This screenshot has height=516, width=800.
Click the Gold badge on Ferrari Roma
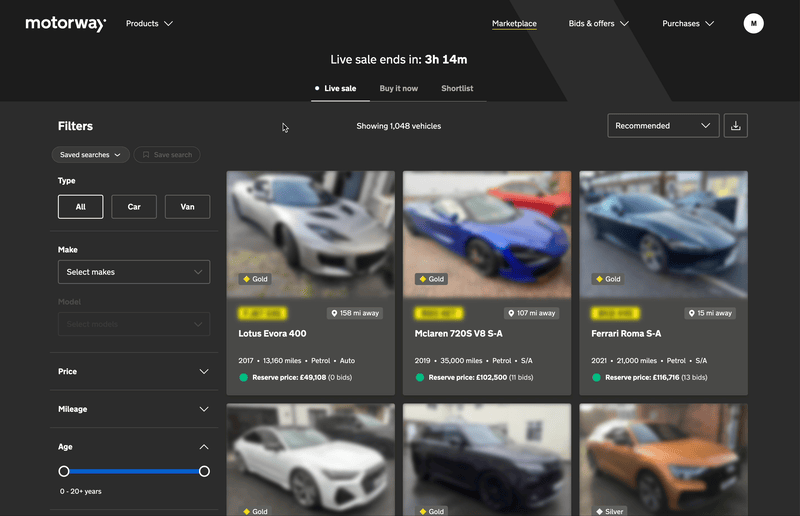608,279
